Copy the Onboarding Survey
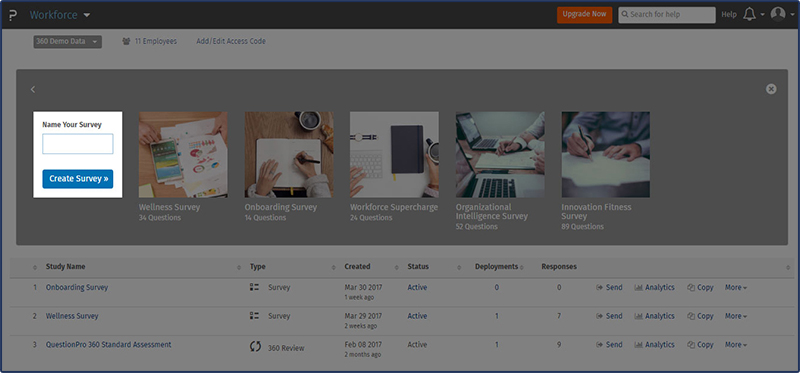The image size is (800, 373). [x=700, y=287]
